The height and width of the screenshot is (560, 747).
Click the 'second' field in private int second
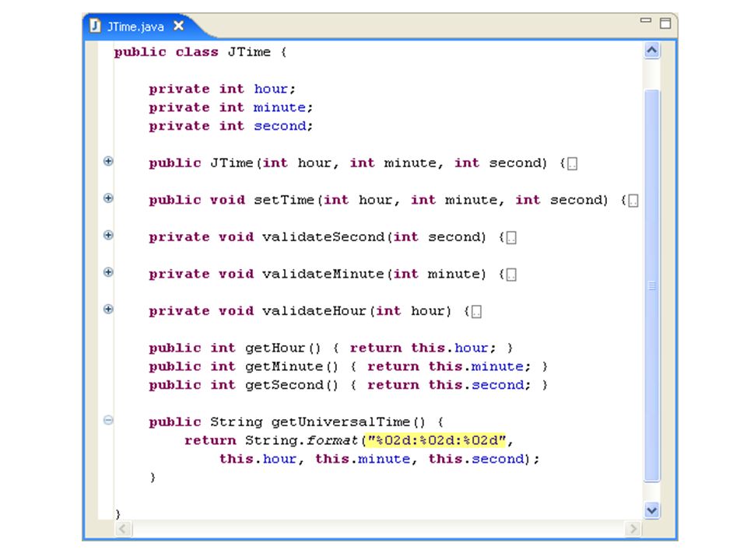[x=279, y=126]
